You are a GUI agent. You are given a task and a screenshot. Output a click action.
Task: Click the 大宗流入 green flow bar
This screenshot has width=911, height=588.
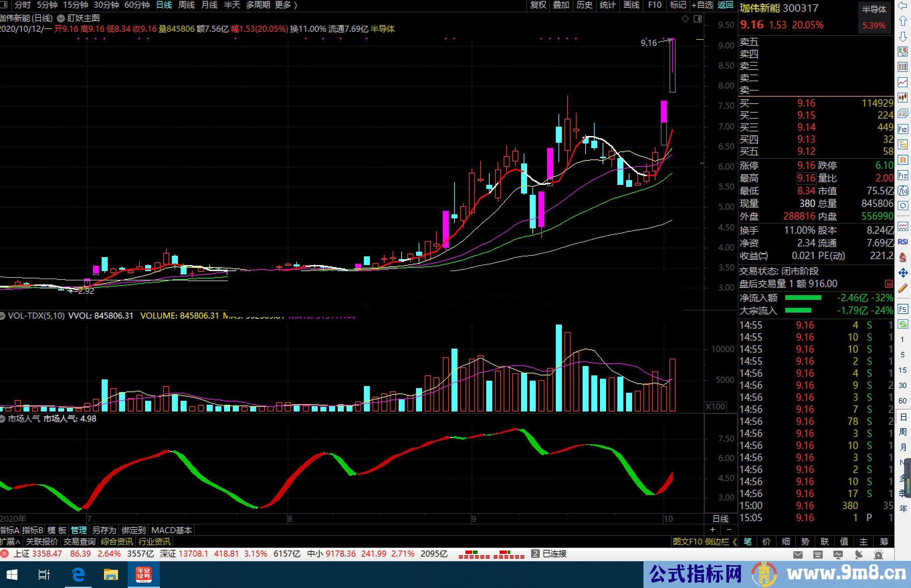point(798,311)
